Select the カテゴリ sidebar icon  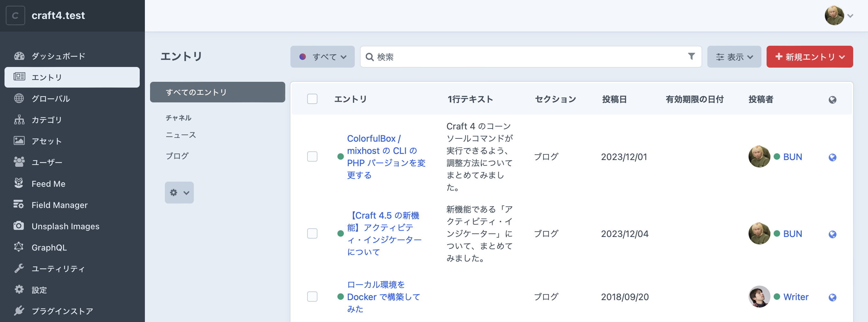19,120
